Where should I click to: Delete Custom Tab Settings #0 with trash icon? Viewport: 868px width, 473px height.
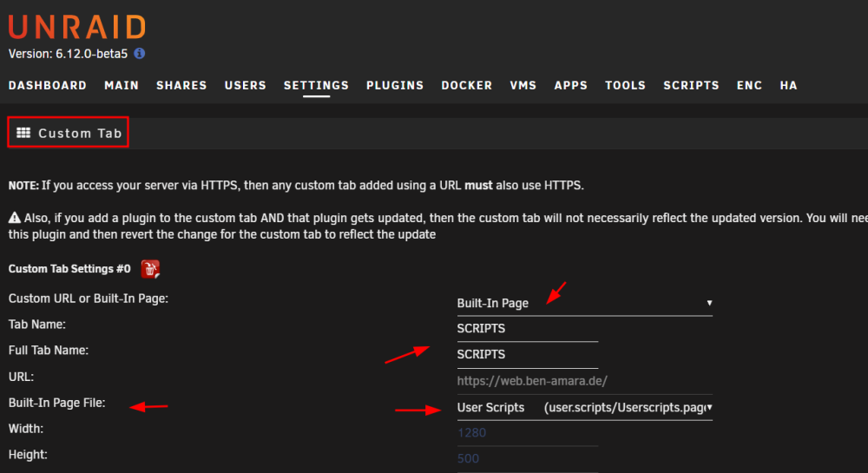(150, 269)
